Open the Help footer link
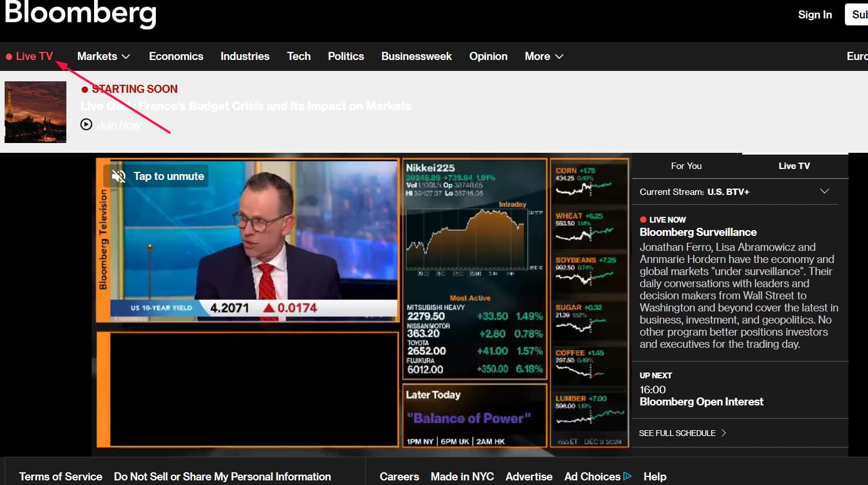The width and height of the screenshot is (868, 485). pyautogui.click(x=655, y=476)
